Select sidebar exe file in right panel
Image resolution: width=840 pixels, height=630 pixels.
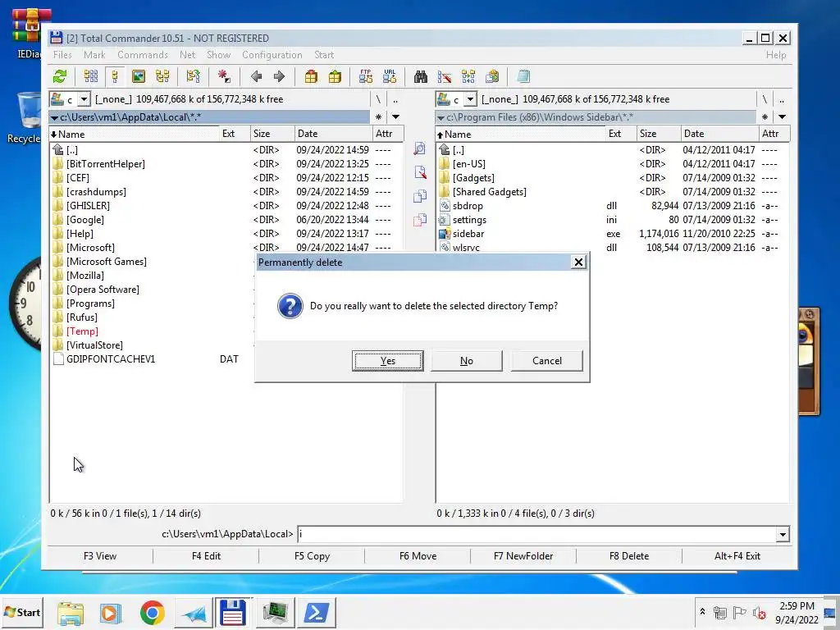468,234
